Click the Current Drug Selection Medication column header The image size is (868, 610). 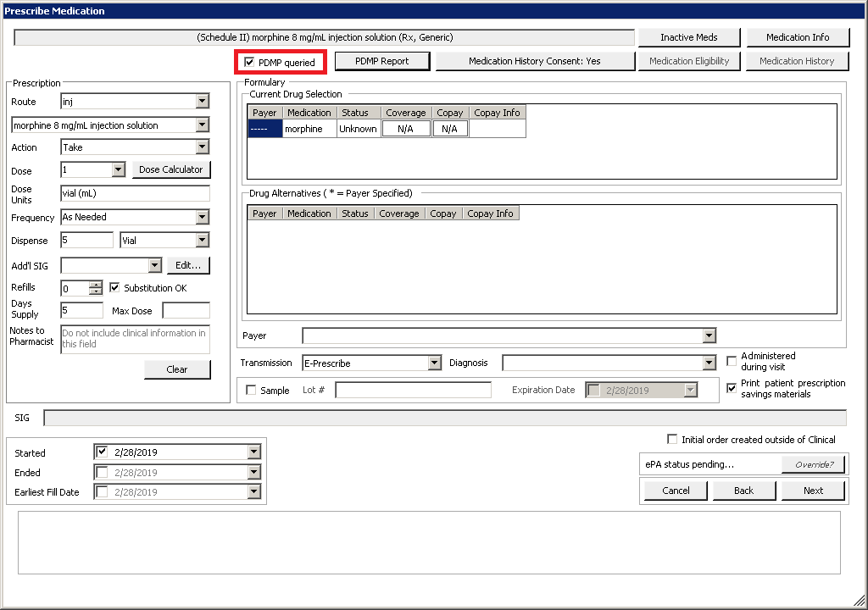(x=309, y=113)
